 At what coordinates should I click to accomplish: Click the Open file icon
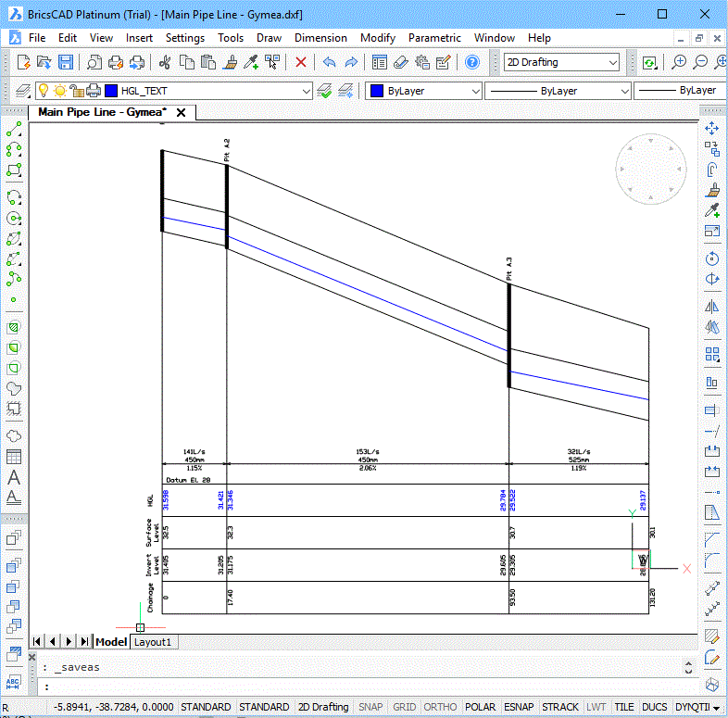pos(44,62)
